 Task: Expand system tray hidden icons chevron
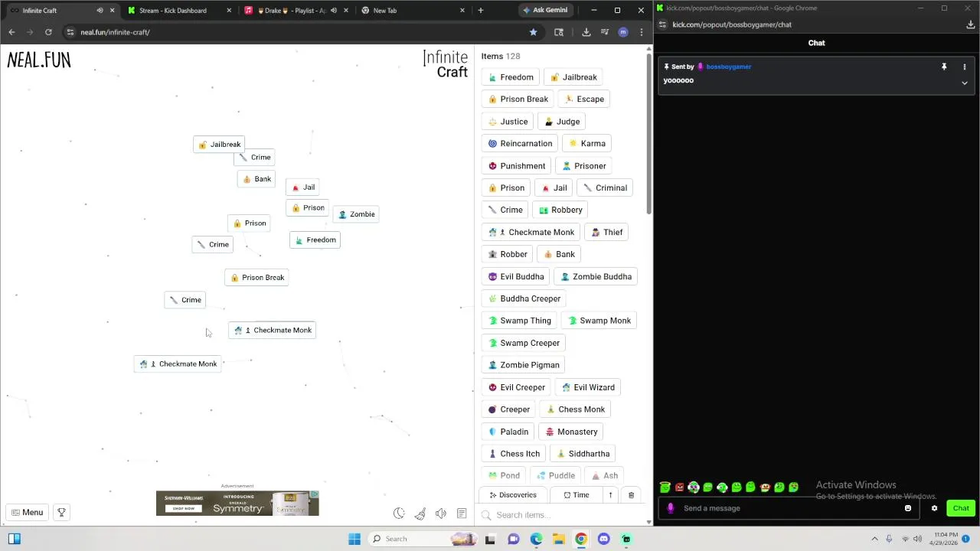point(874,540)
